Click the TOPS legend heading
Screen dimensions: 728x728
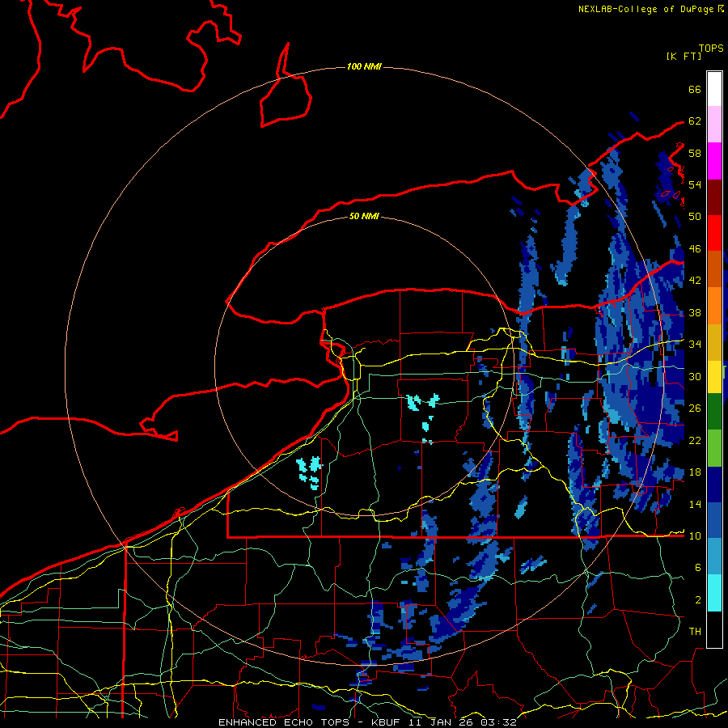click(711, 48)
